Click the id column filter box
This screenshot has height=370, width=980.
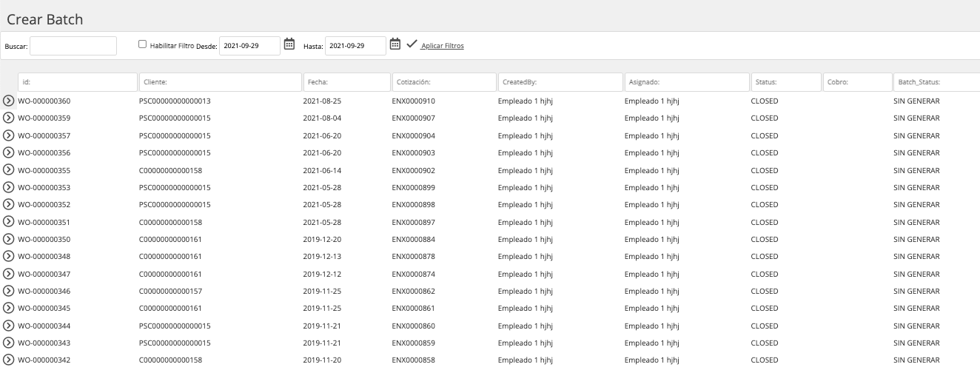click(78, 82)
